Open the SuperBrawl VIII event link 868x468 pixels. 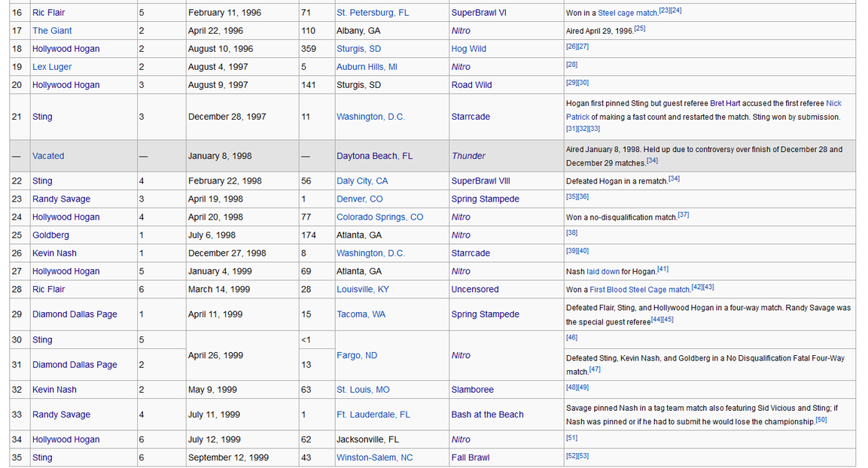480,181
